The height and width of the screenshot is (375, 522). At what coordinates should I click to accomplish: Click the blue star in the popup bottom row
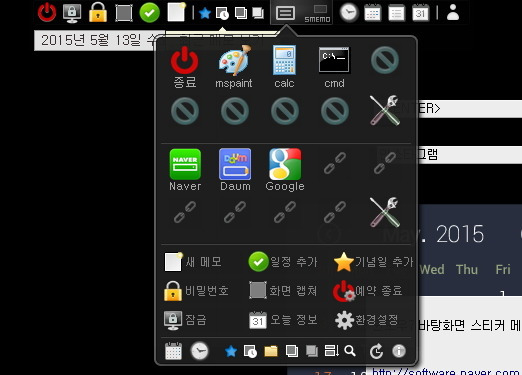tap(231, 351)
